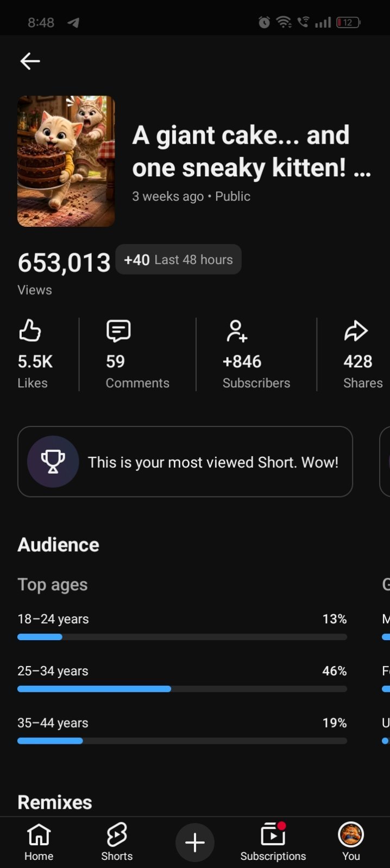Tap the 'most viewed Short' card

[x=185, y=462]
